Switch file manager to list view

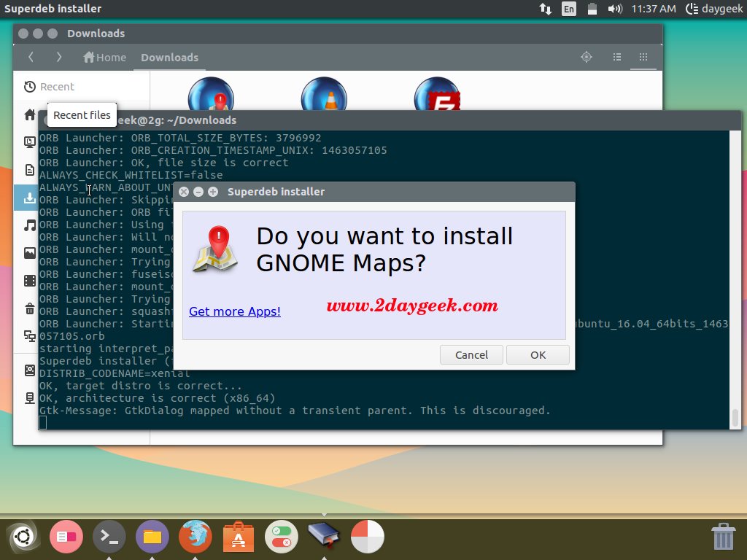click(617, 57)
